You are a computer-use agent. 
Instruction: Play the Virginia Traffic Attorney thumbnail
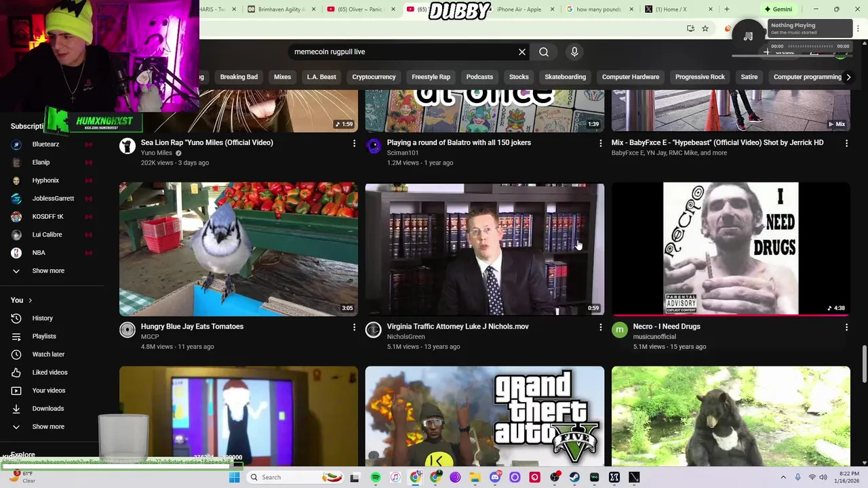point(485,249)
